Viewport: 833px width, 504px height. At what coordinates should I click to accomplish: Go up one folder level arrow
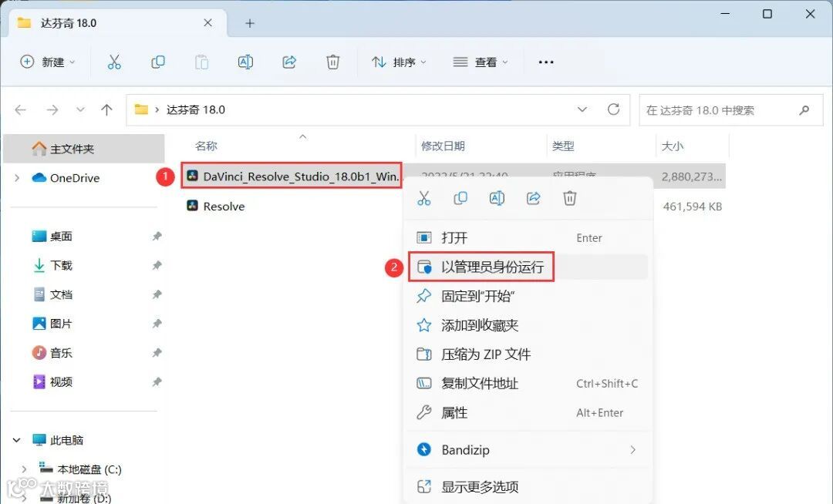[x=106, y=110]
